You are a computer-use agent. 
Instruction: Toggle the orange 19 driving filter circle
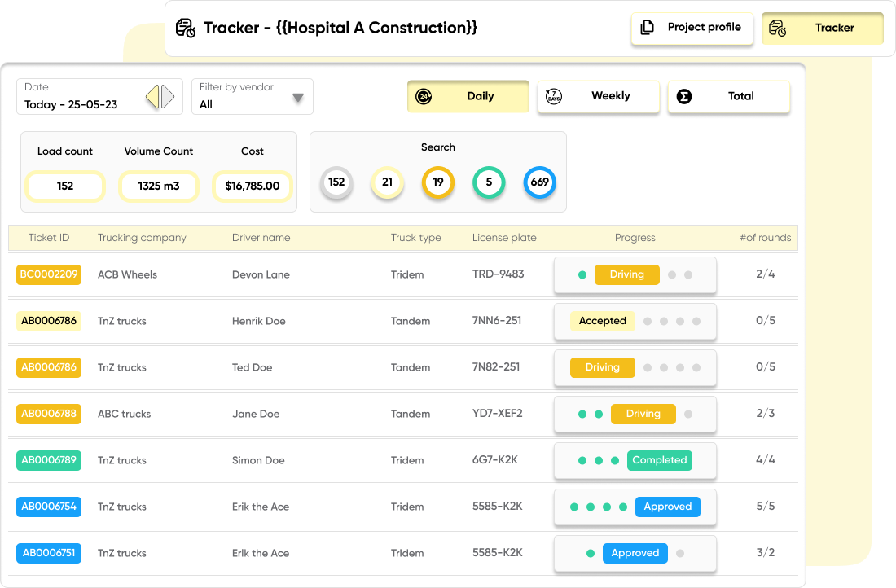click(437, 182)
